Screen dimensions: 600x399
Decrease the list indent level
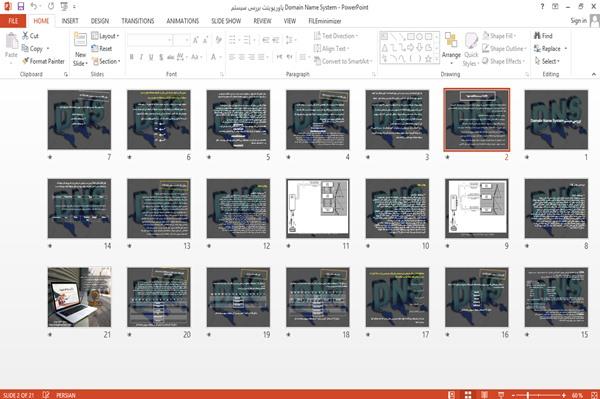(266, 40)
